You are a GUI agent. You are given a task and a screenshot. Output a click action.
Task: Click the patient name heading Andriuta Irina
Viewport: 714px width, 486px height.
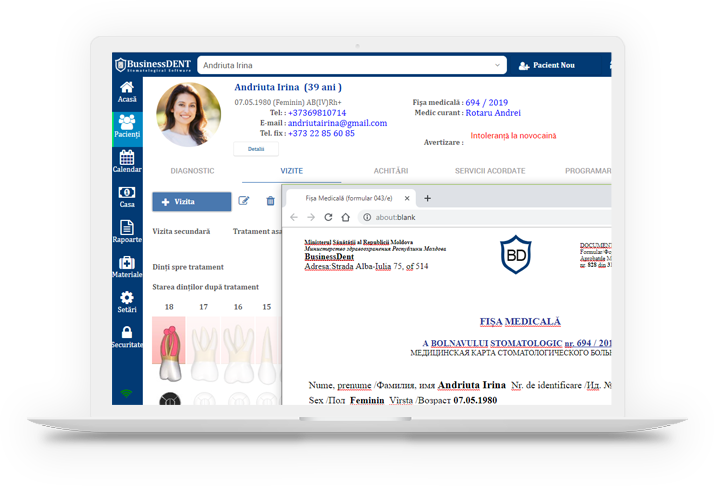288,87
